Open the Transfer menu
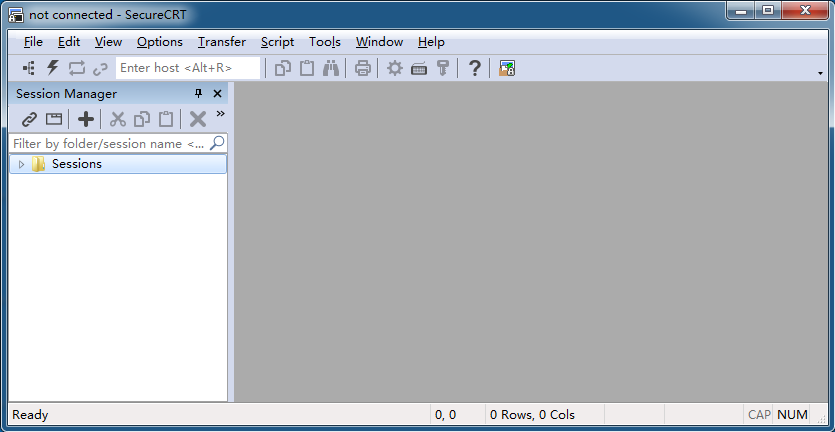 222,42
